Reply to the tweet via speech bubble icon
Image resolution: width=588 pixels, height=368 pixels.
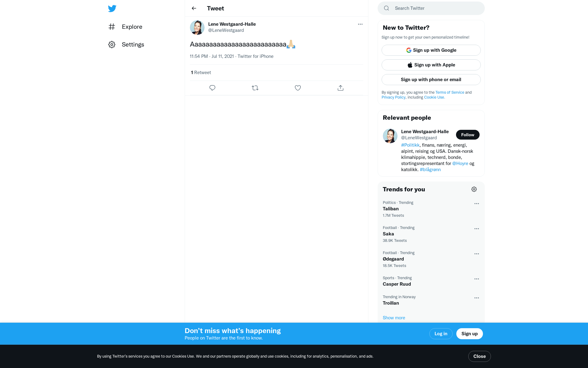point(212,88)
